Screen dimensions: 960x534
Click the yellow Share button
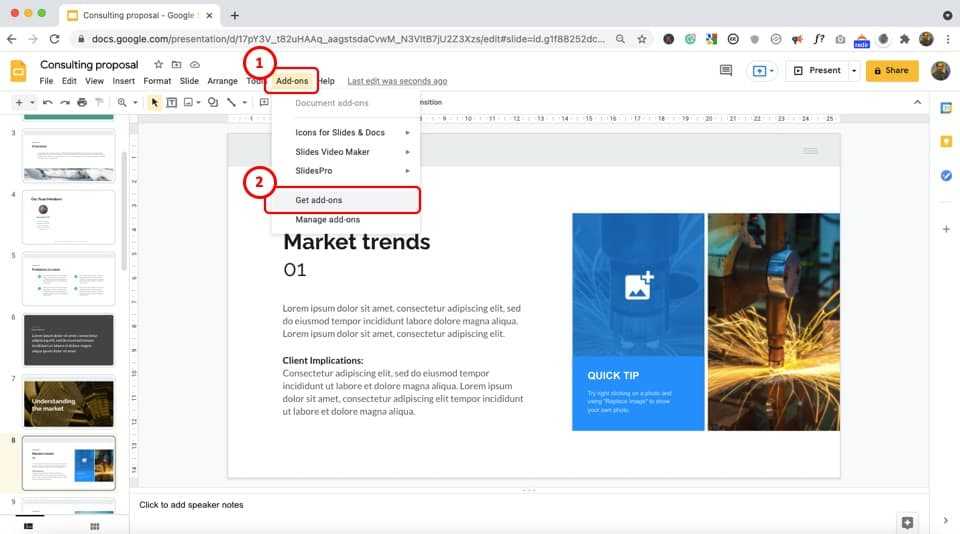point(892,71)
